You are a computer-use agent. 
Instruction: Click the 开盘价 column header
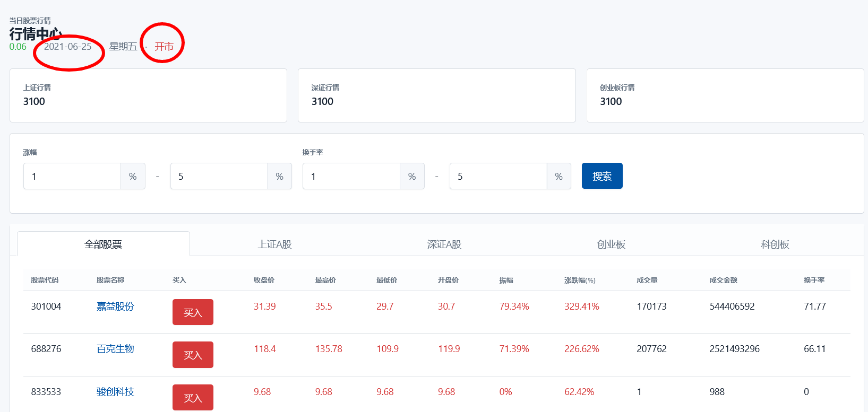(x=448, y=280)
